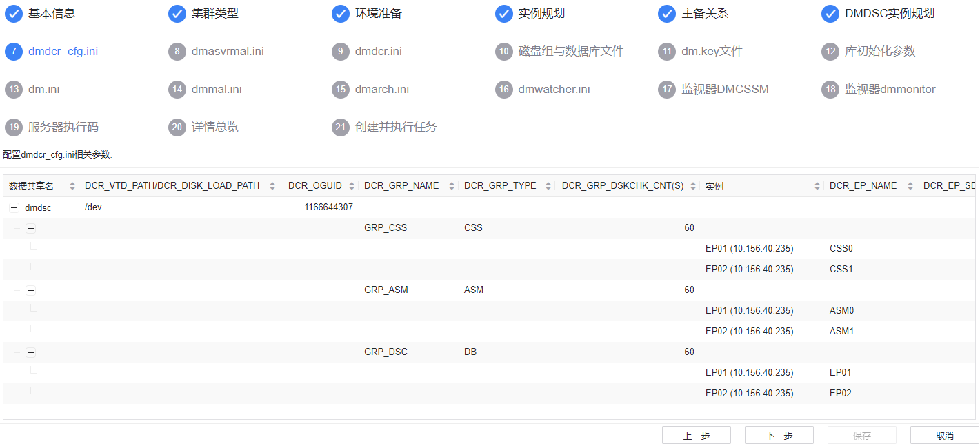Collapse the dmdsc tree node
Image resolution: width=980 pixels, height=446 pixels.
click(14, 207)
